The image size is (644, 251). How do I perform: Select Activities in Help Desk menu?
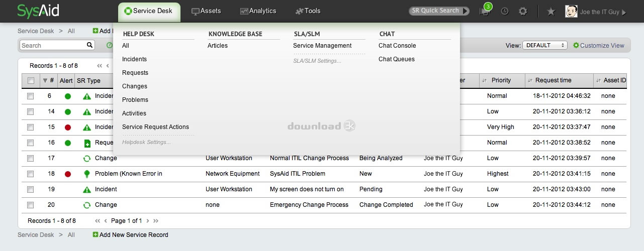coord(134,113)
